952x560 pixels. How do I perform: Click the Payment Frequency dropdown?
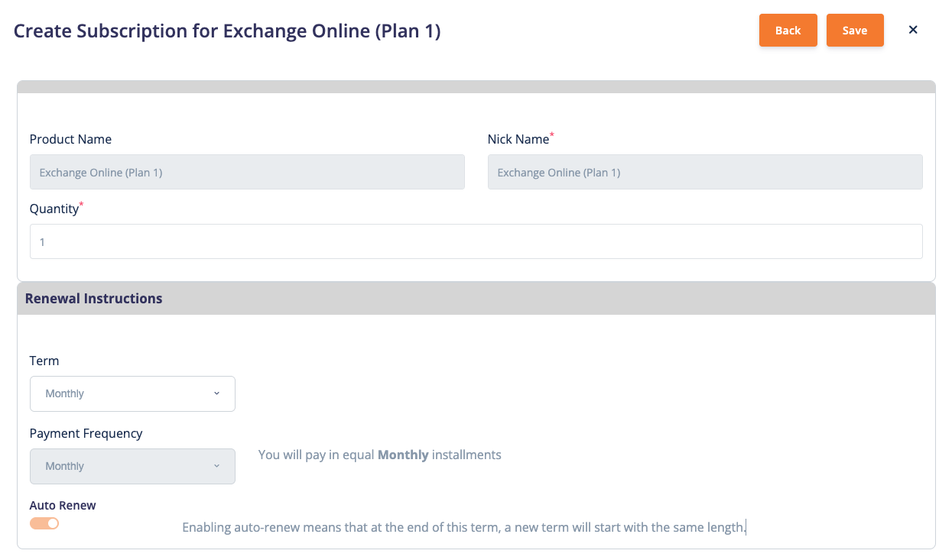132,465
